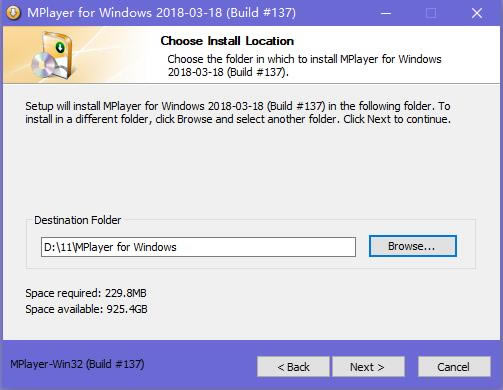The image size is (503, 390).
Task: Return with the < Back button
Action: [x=293, y=367]
